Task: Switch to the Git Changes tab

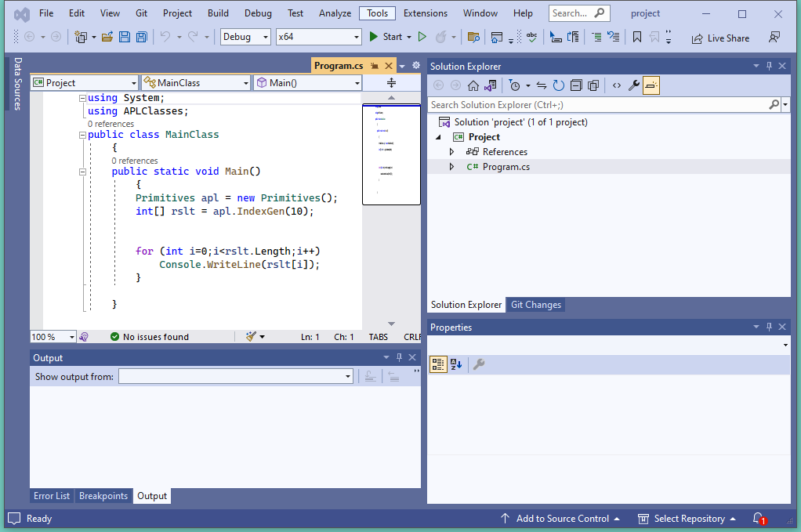Action: point(536,305)
